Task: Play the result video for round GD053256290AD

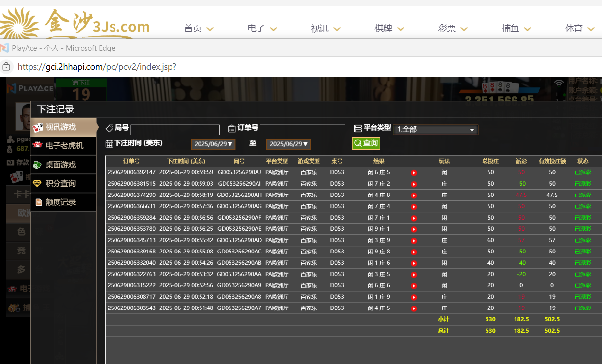Action: [x=414, y=241]
